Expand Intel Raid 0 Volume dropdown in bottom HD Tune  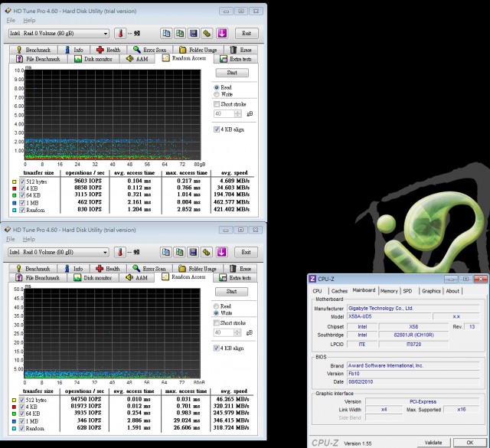[105, 252]
